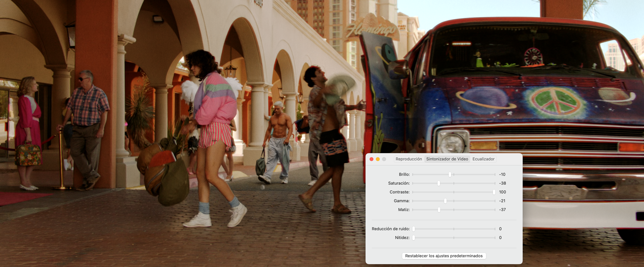Close the video settings panel
Viewport: 644px width, 267px height.
[372, 159]
